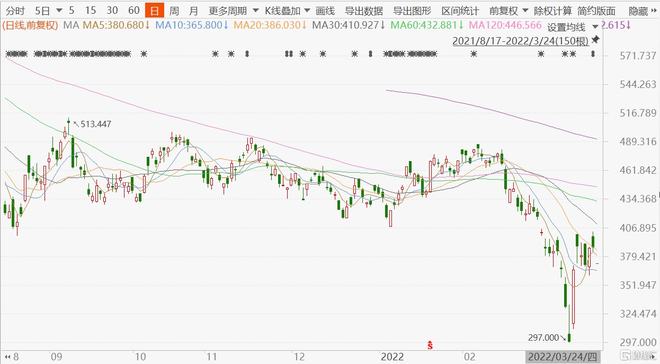Click the MA20:386.030 legend value
660x364 pixels.
click(x=270, y=25)
